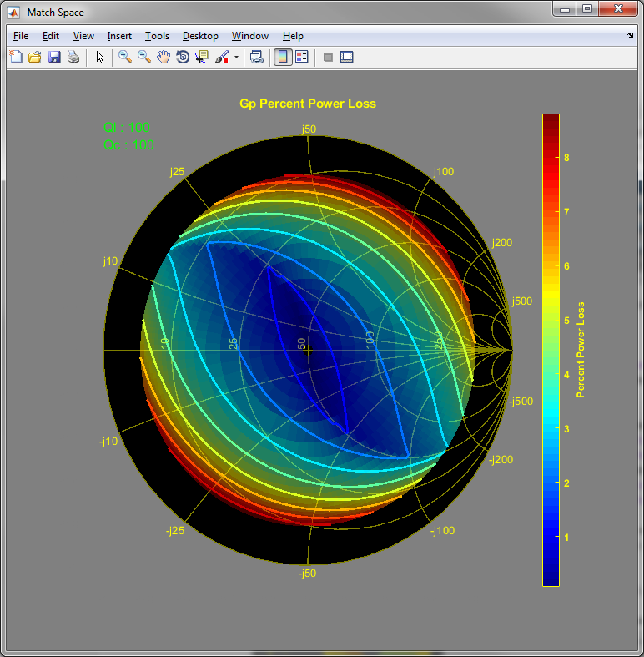The height and width of the screenshot is (657, 644).
Task: Select the Pan hand tool
Action: tap(164, 57)
